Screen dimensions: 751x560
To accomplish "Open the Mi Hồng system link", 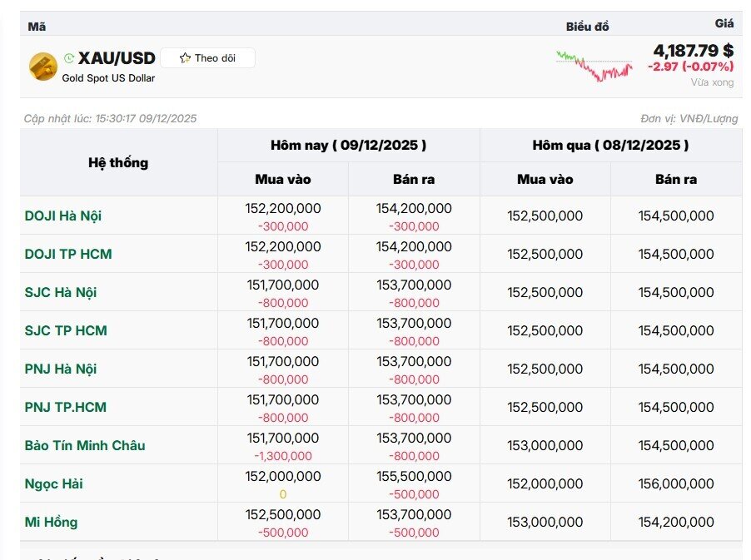I will click(51, 522).
